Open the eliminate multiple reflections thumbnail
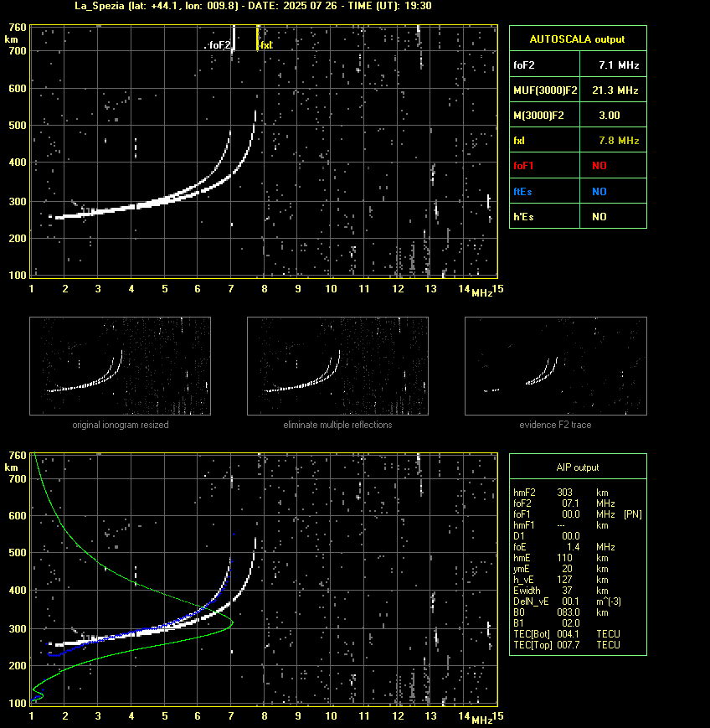 (x=337, y=366)
